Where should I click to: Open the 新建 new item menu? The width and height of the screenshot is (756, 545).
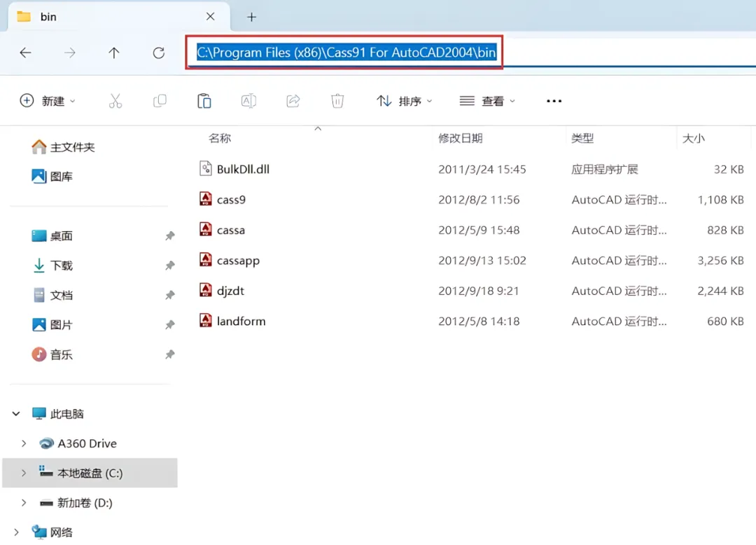click(x=48, y=101)
